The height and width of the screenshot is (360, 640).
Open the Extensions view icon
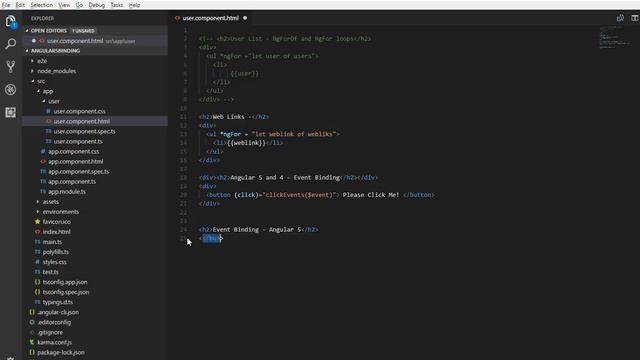click(x=11, y=112)
